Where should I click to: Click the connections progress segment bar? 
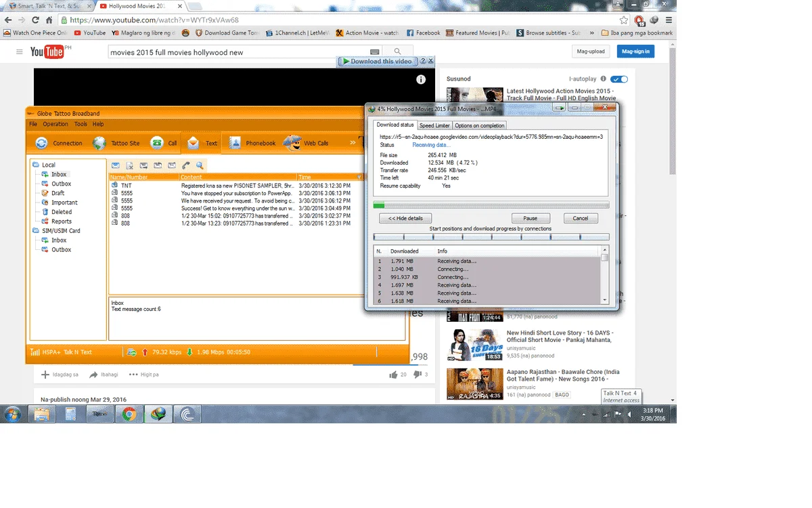coord(491,237)
